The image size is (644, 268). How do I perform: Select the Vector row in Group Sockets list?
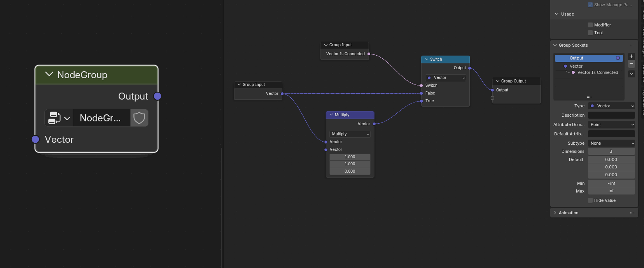tap(589, 66)
